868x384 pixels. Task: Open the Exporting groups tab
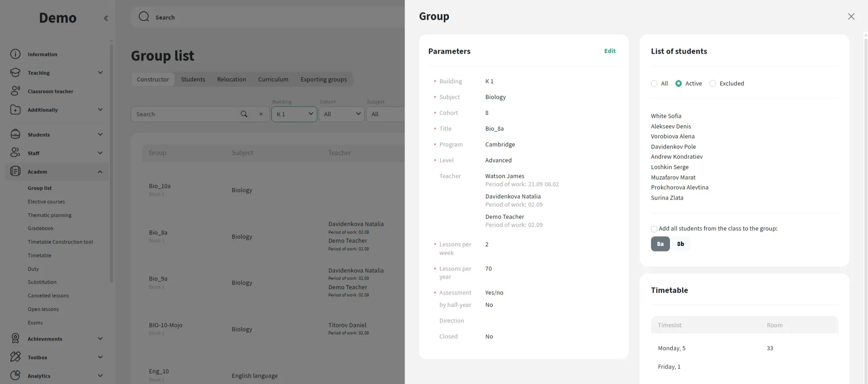pyautogui.click(x=324, y=80)
